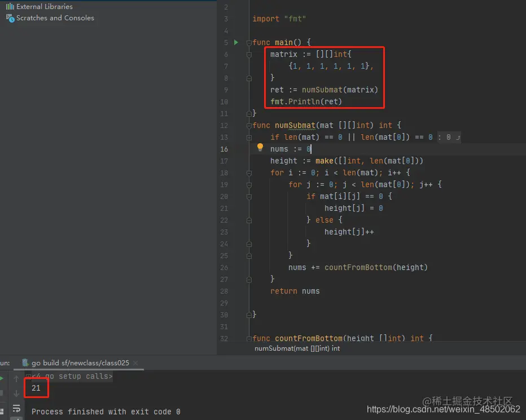Click the fold end marker at line 24
This screenshot has width=526, height=420.
(x=249, y=244)
